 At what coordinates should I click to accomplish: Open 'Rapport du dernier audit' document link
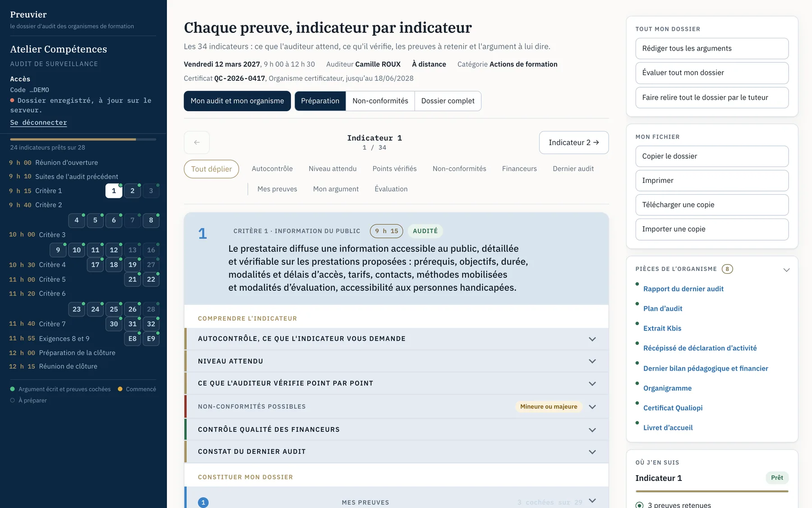pyautogui.click(x=683, y=289)
